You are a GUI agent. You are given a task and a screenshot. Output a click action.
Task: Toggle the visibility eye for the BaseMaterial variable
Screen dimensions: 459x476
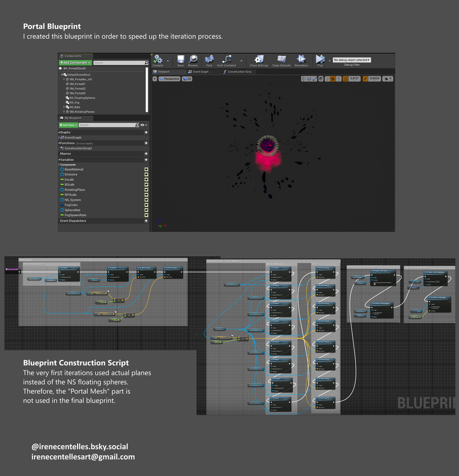click(146, 169)
